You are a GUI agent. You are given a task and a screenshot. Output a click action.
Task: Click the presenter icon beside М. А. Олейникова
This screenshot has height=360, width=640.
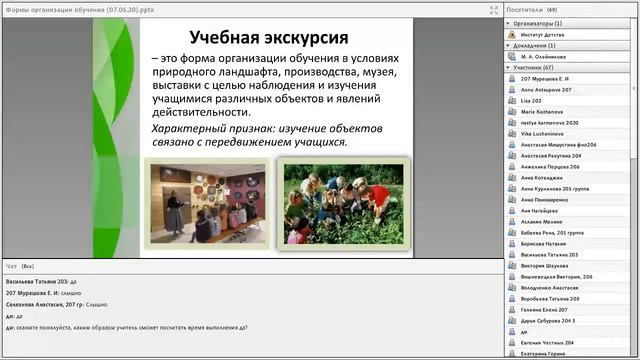click(512, 57)
